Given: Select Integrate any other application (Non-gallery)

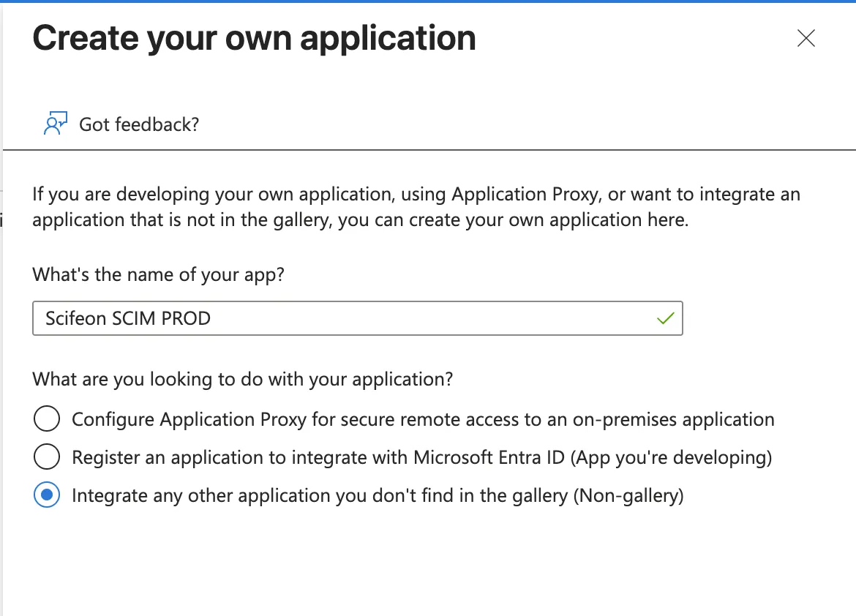Looking at the screenshot, I should pos(377,495).
